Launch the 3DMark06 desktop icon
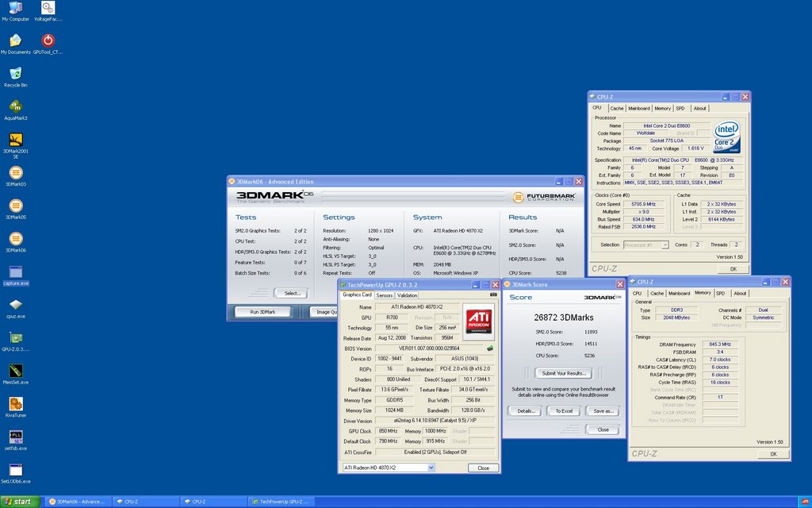812x508 pixels. coord(16,243)
